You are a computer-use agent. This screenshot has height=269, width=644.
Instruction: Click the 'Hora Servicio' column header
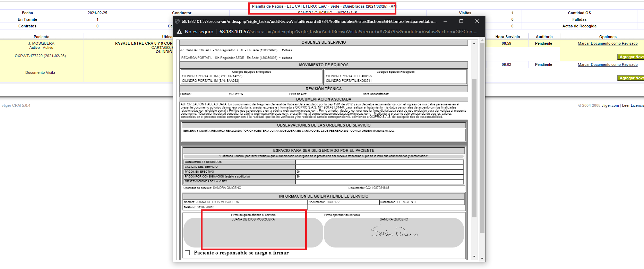pyautogui.click(x=508, y=37)
